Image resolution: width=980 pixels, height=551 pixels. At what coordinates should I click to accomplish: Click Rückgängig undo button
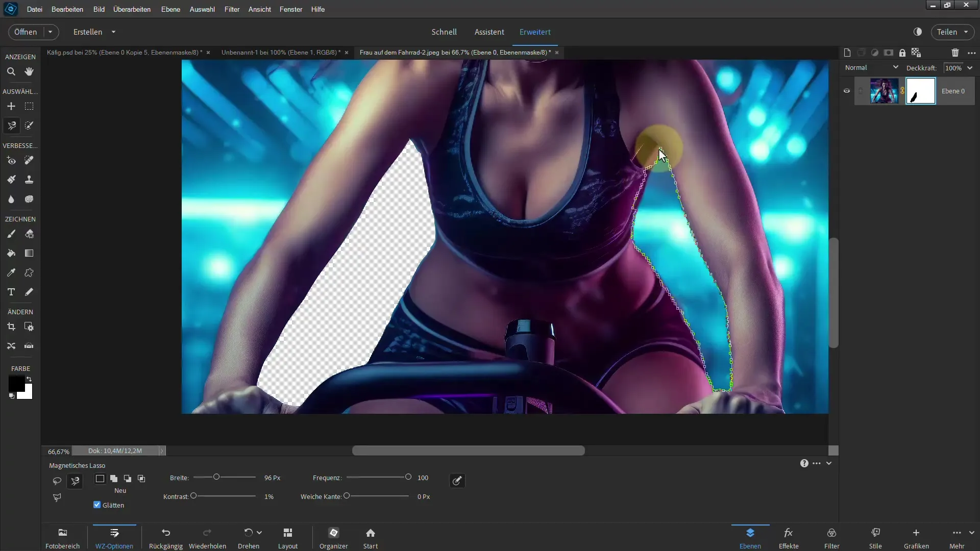(166, 538)
